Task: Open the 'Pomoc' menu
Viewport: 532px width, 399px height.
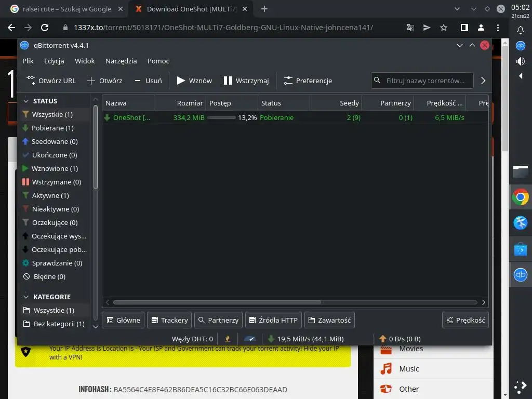Action: (158, 61)
